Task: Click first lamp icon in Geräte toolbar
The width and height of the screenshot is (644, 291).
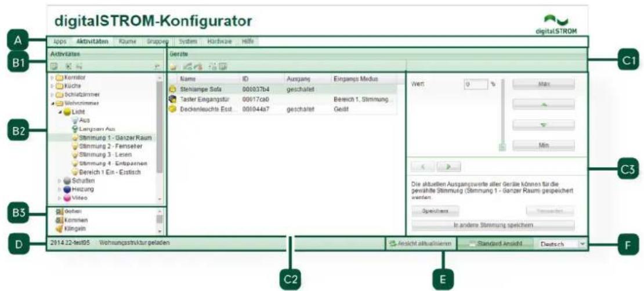Action: pos(173,66)
